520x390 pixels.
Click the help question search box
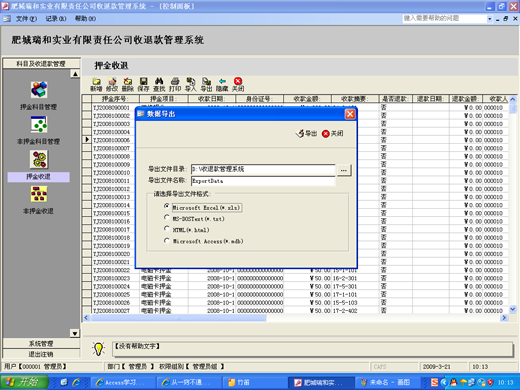click(x=445, y=19)
